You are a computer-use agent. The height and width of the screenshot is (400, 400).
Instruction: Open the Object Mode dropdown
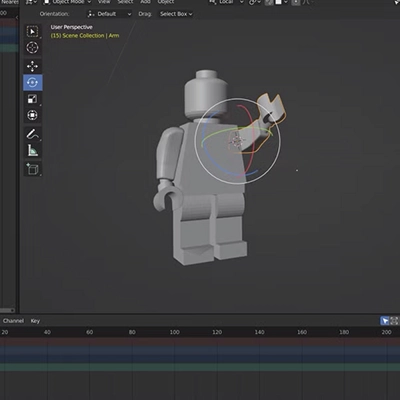point(67,2)
